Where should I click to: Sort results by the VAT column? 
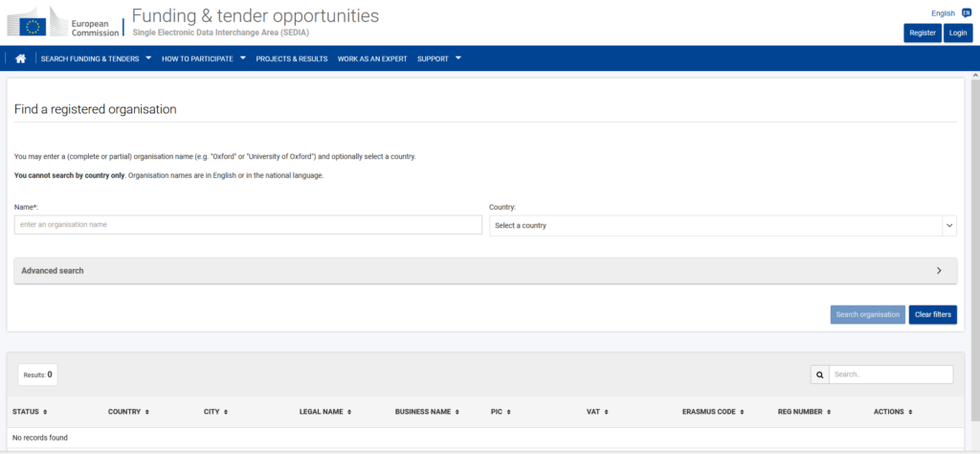click(x=597, y=412)
